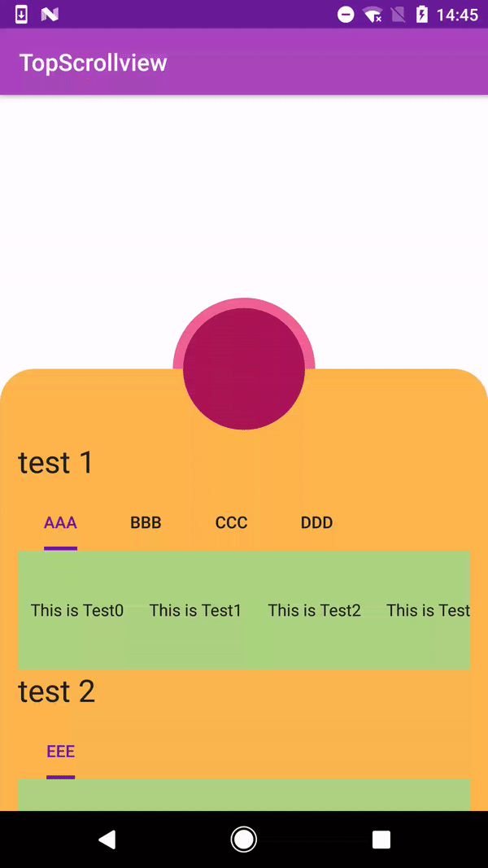Tap the TopScrollview app title
This screenshot has width=488, height=868.
[94, 63]
